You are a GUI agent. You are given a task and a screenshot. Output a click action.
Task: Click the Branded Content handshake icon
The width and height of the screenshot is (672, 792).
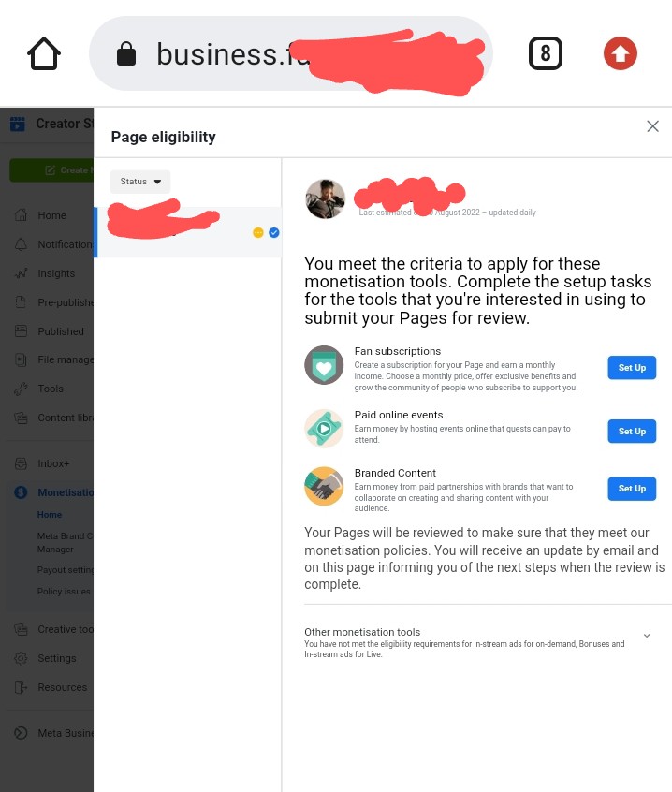pyautogui.click(x=324, y=486)
